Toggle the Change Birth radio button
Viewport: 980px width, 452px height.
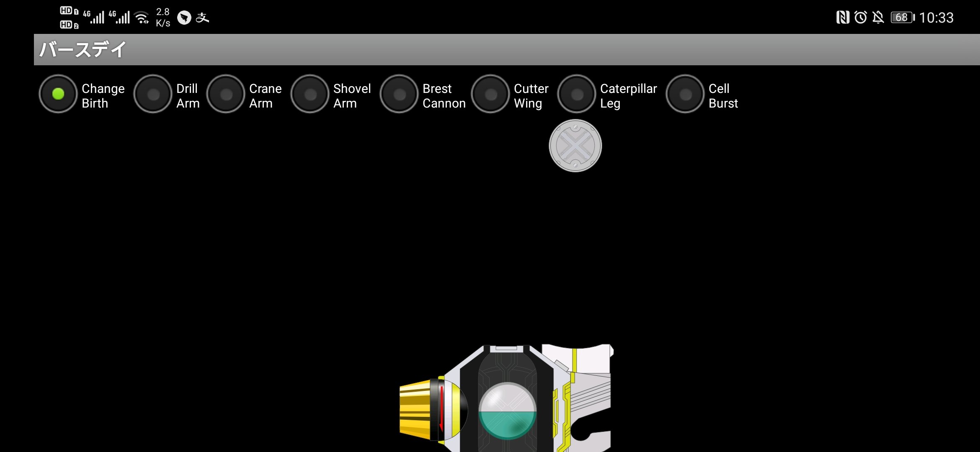(57, 95)
